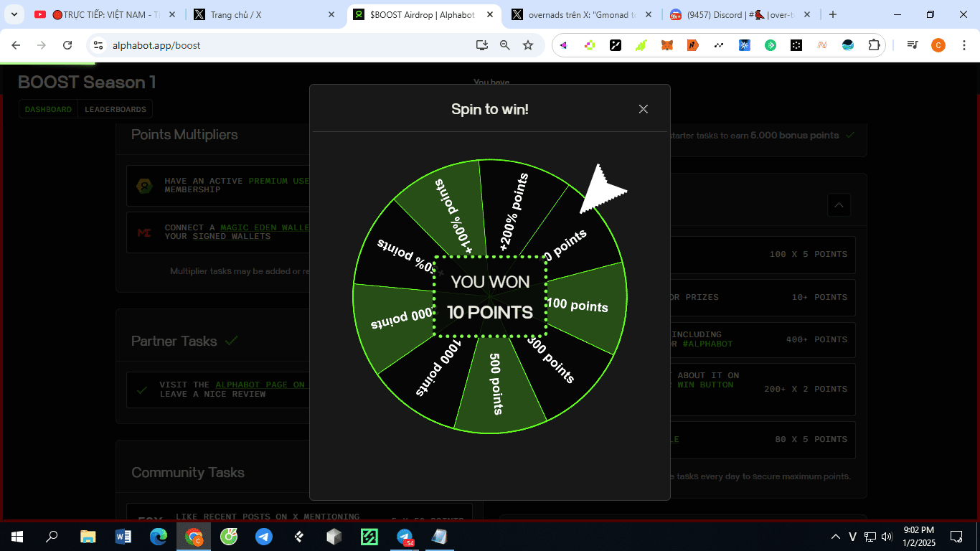Click the #ALPHABOT hashtag link
Screen dimensions: 980x551
tap(707, 344)
